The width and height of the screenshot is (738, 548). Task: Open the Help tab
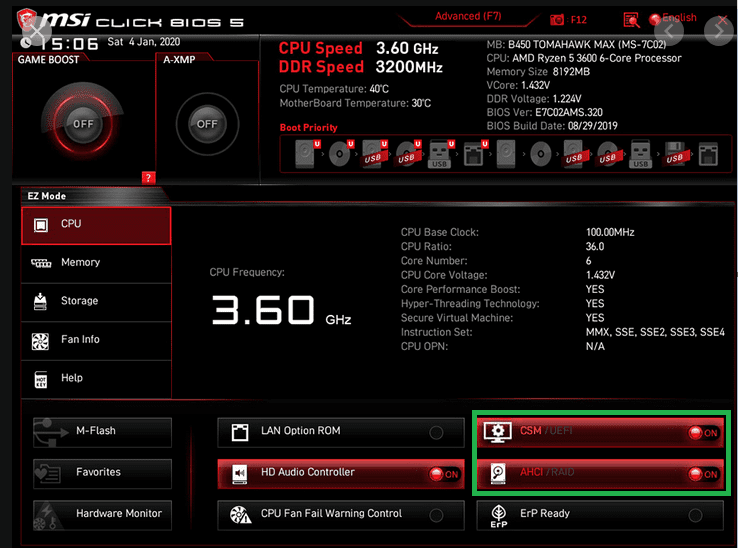(x=96, y=379)
